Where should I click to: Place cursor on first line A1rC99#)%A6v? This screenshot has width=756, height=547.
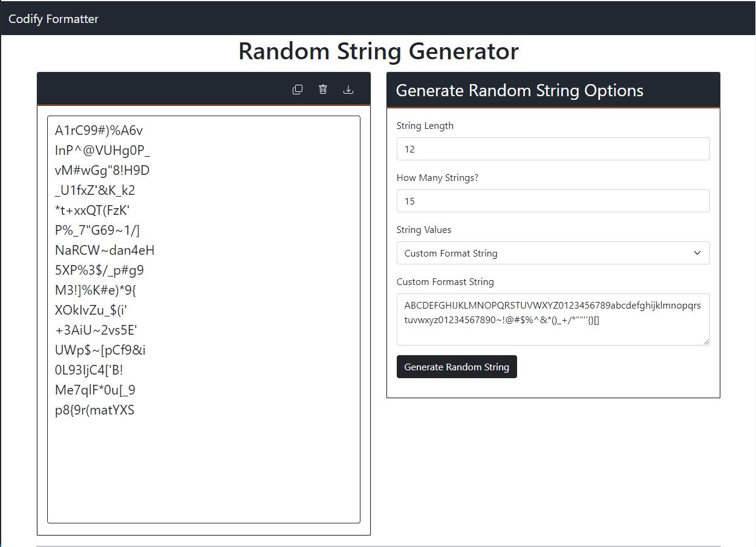[x=99, y=131]
